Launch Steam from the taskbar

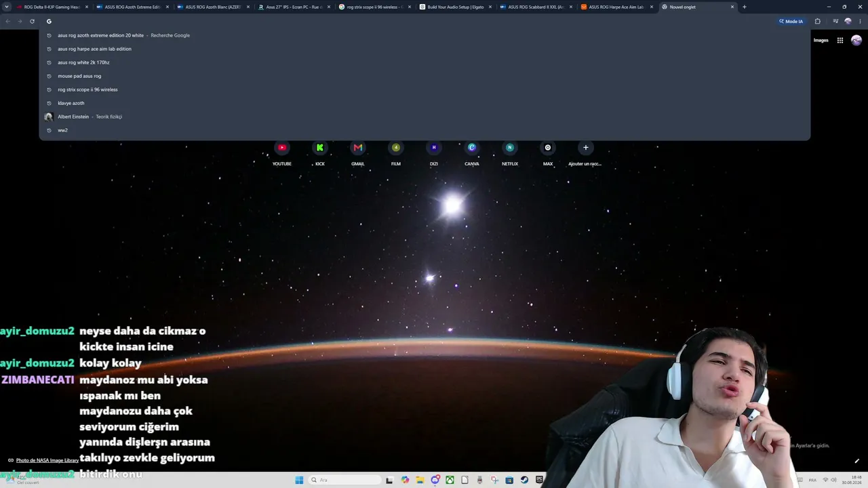click(524, 480)
